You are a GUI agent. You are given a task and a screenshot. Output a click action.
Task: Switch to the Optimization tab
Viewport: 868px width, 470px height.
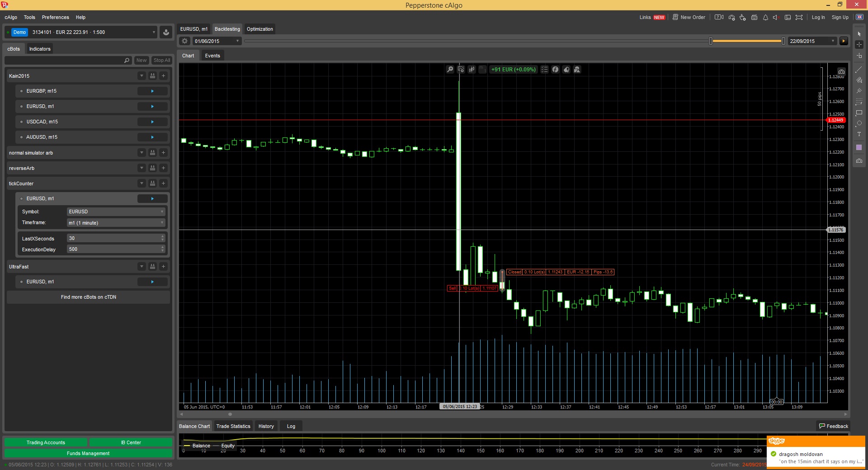click(260, 29)
